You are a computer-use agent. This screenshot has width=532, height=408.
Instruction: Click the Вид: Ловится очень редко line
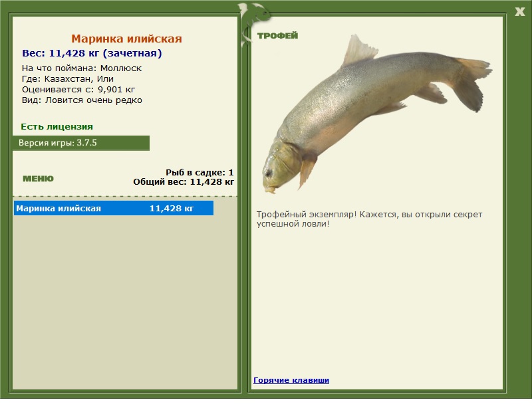82,100
